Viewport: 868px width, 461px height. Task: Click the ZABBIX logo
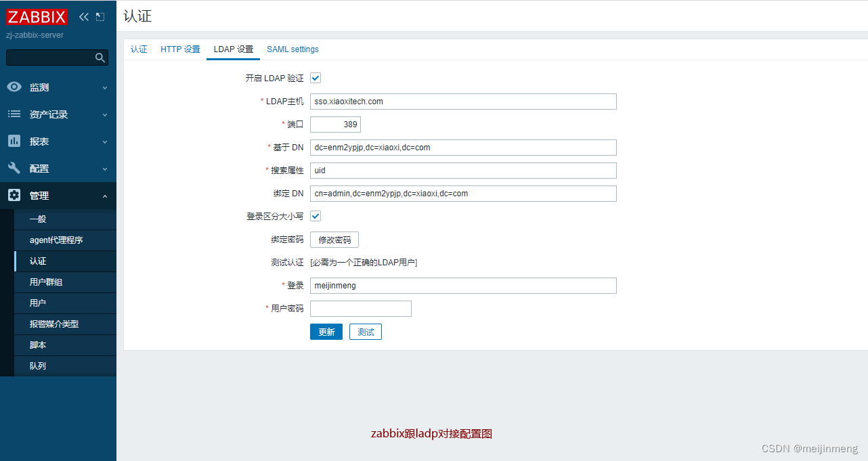37,17
